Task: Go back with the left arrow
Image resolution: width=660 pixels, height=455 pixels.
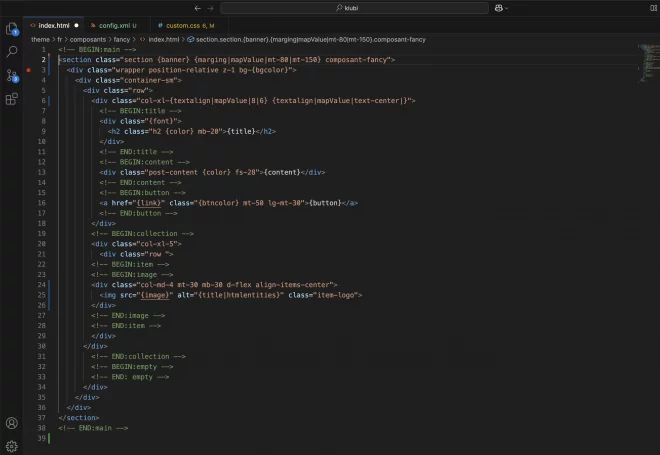Action: pyautogui.click(x=197, y=8)
